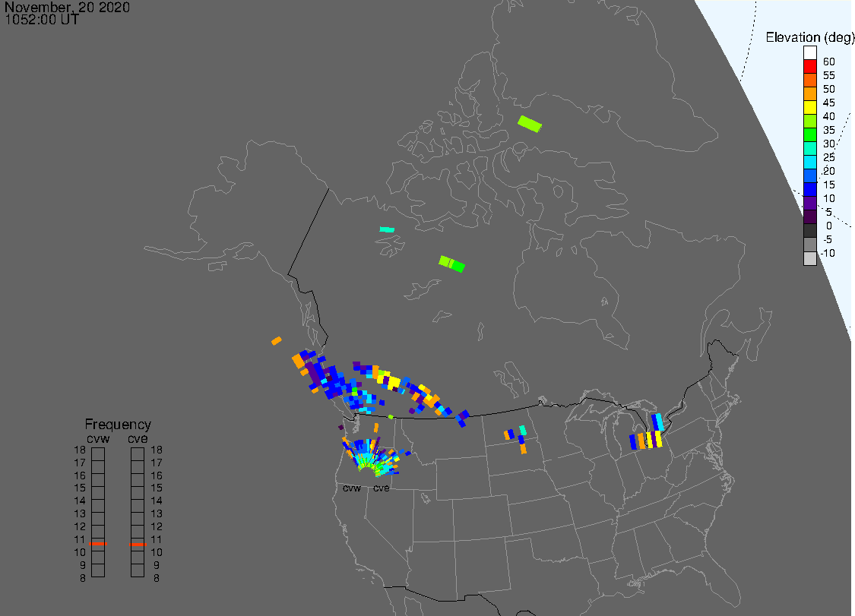Click the Elevation (deg) legend title
The width and height of the screenshot is (855, 616).
809,37
